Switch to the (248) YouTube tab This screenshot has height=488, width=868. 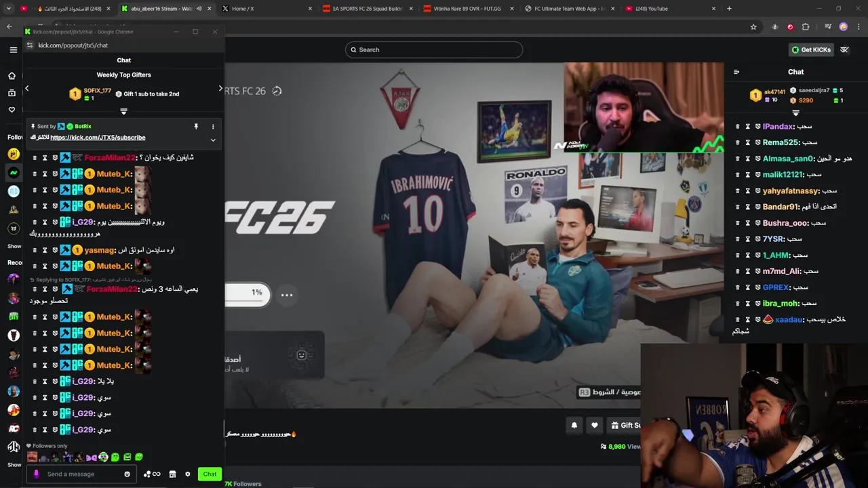point(670,9)
